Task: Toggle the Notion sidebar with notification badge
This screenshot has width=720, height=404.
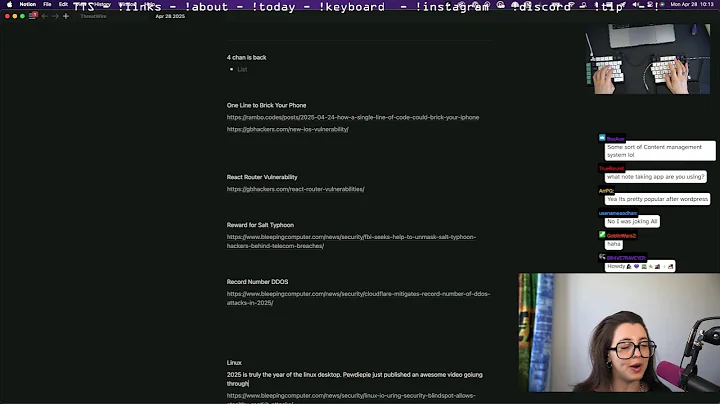Action: click(x=33, y=16)
